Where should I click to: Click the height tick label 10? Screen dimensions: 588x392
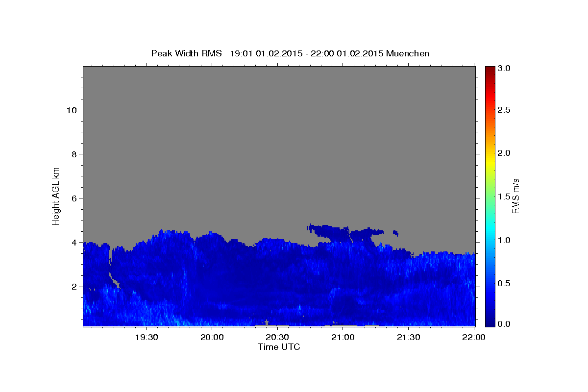tap(72, 110)
